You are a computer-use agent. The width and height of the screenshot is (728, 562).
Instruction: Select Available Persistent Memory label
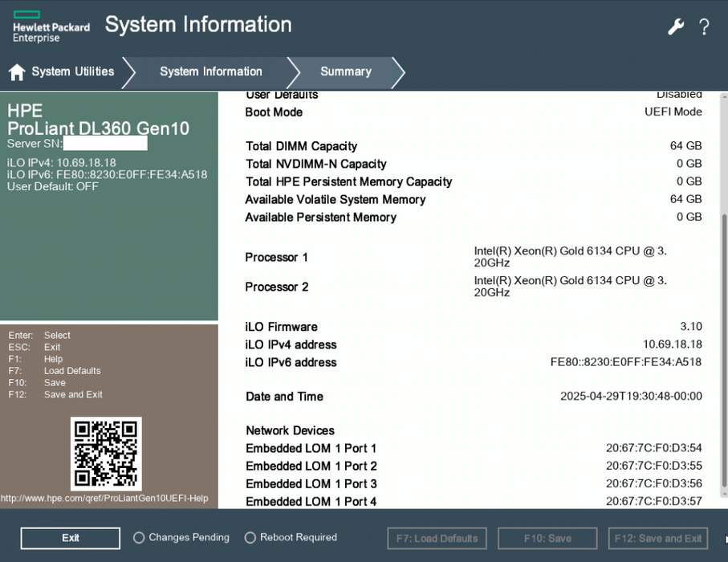tap(321, 218)
